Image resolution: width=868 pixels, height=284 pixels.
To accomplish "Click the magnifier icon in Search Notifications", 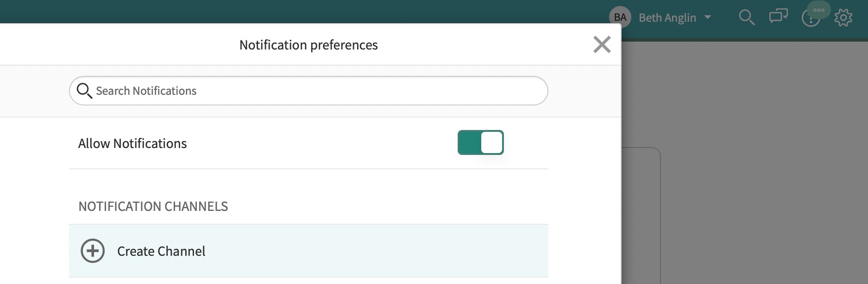I will pos(84,91).
